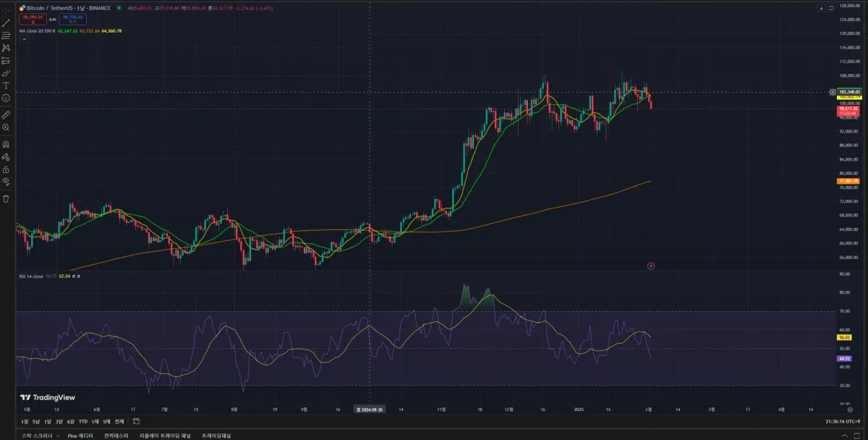Open the 전략테스터 tab
Viewport: 868px width, 440px height.
[x=116, y=436]
